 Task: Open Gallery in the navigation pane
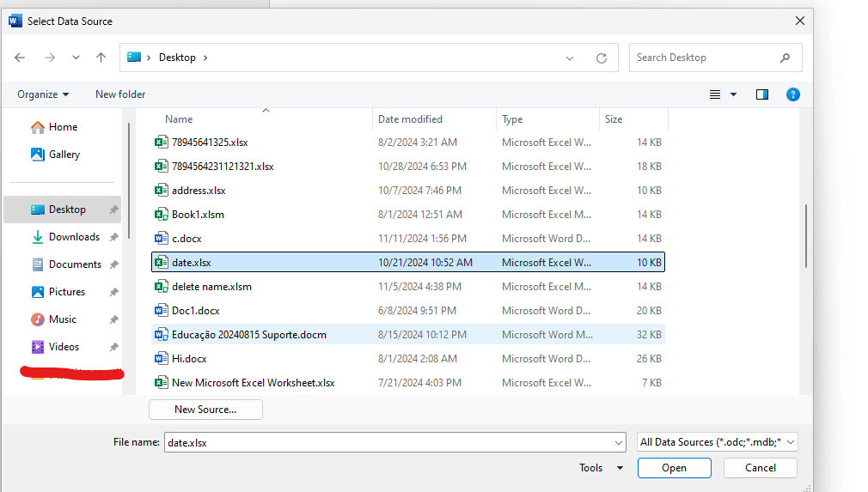[55, 155]
